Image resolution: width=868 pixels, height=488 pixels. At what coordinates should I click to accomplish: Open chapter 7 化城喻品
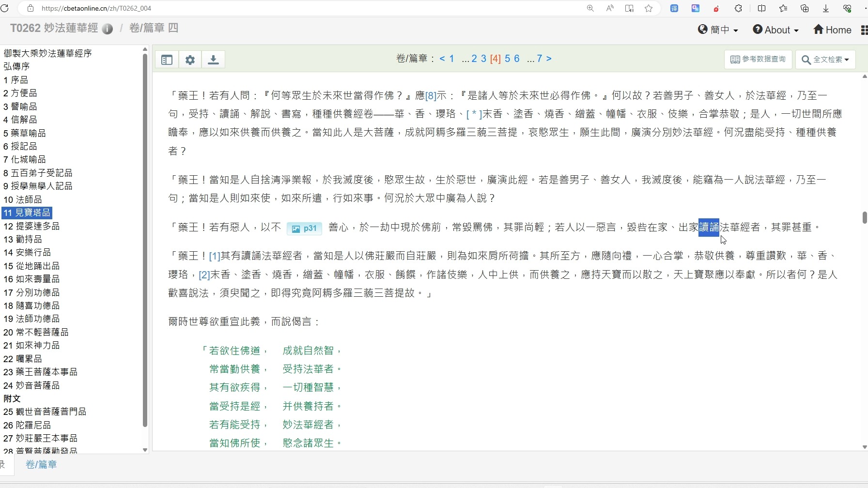point(25,159)
